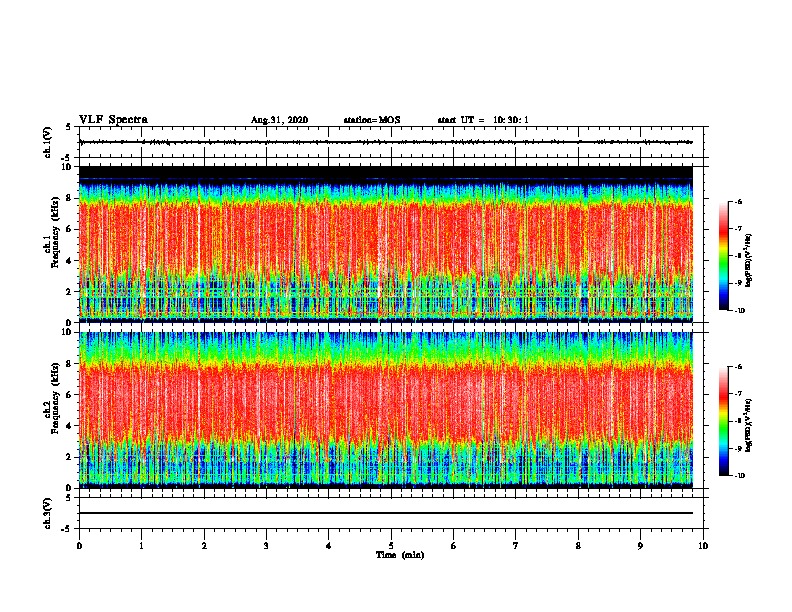
Task: Click time axis tick label "9"
Action: coord(640,546)
